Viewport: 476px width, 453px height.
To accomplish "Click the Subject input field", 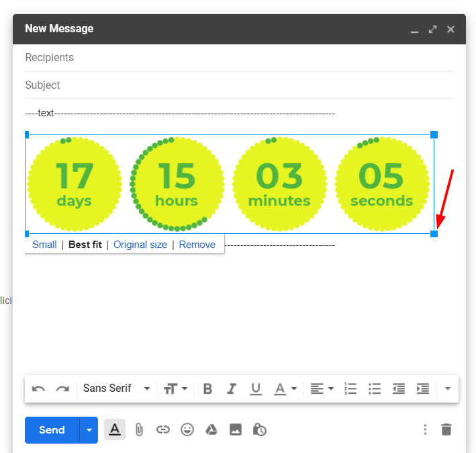I will click(238, 85).
